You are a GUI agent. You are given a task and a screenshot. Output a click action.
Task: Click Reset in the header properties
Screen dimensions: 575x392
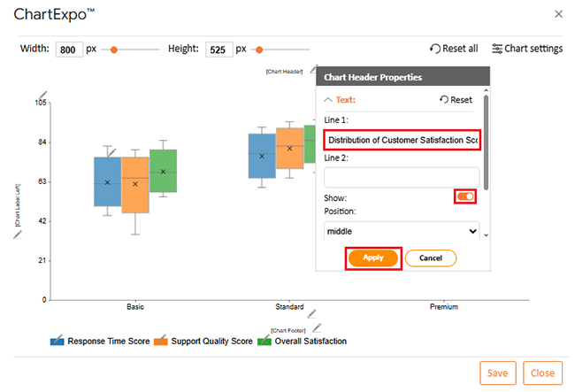click(x=456, y=100)
